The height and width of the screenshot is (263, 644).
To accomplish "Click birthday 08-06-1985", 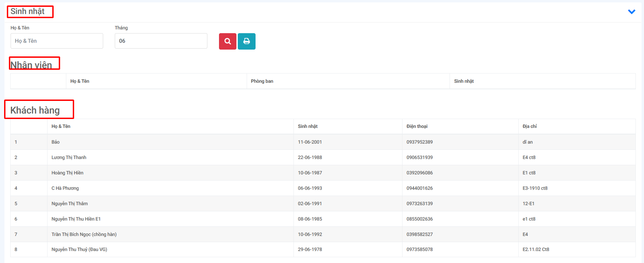I will 310,219.
